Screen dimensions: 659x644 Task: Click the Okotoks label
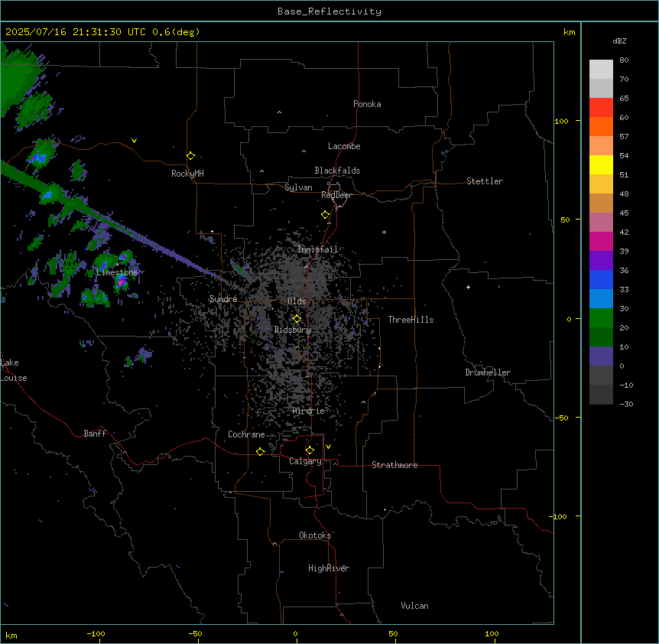[315, 535]
